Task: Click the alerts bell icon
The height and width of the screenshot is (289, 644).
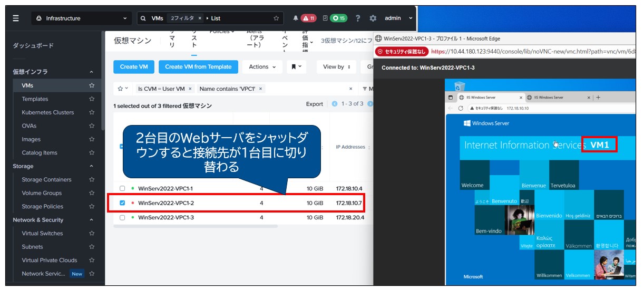Action: (x=295, y=18)
